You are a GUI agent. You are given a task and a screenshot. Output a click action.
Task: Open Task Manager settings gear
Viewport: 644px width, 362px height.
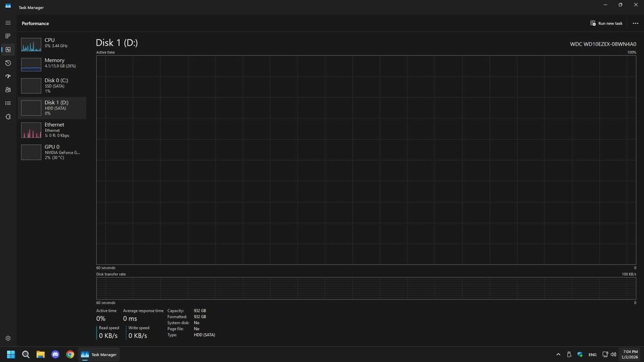coord(8,338)
